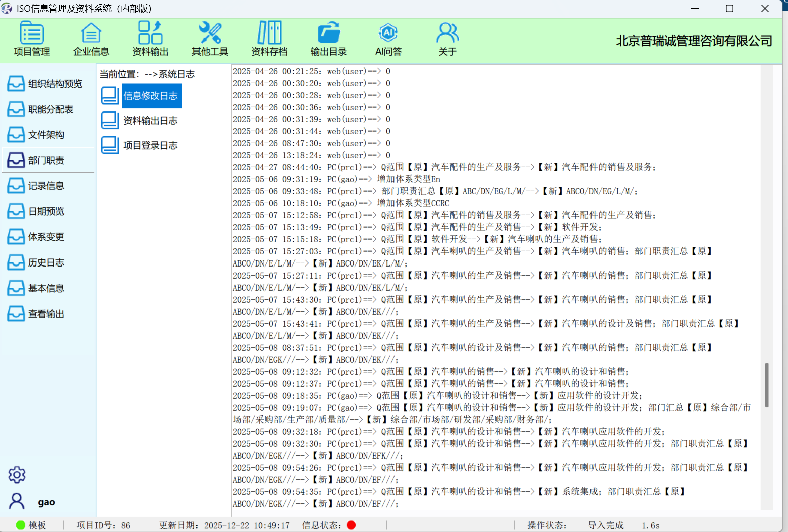Click the gao user profile icon
Screen dimensions: 788x532
(x=17, y=501)
